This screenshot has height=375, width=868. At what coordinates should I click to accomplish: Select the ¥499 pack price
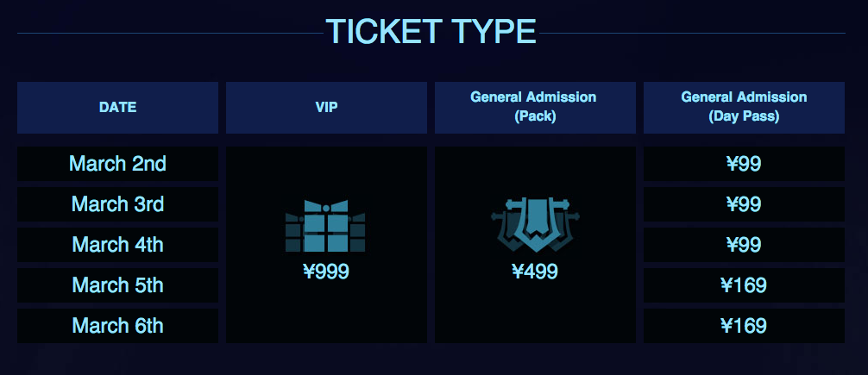535,272
